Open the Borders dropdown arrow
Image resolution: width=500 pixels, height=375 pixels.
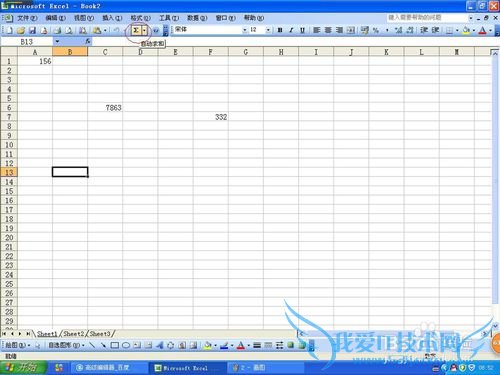[457, 30]
